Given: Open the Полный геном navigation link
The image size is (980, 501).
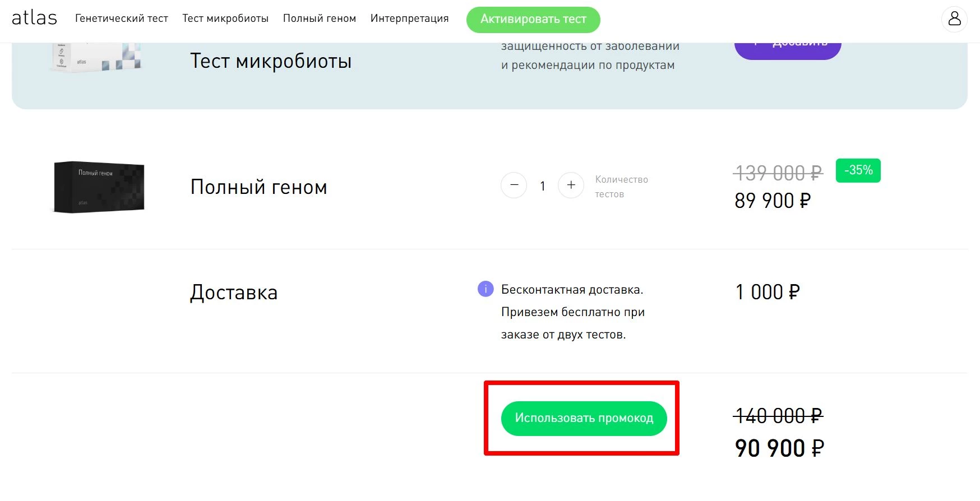Looking at the screenshot, I should click(x=319, y=18).
